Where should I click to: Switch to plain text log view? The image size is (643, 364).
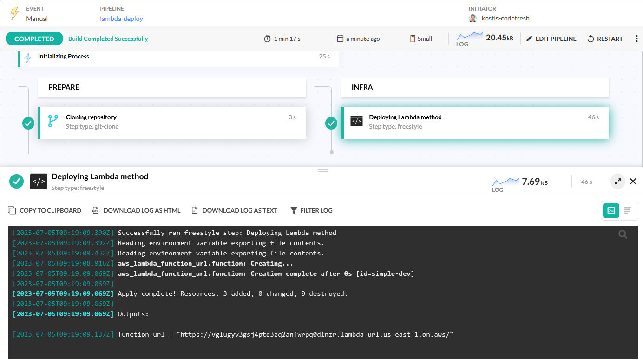(627, 210)
